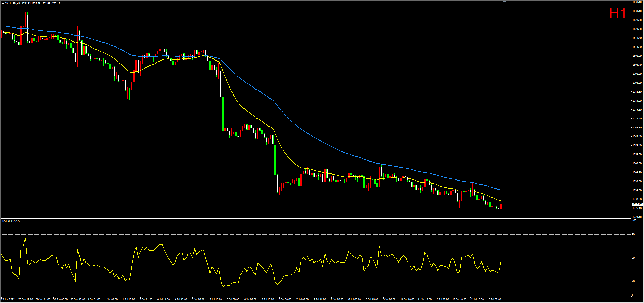Click the 9 Jul 00:00 time label
This screenshot has height=303, width=644.
(389, 299)
